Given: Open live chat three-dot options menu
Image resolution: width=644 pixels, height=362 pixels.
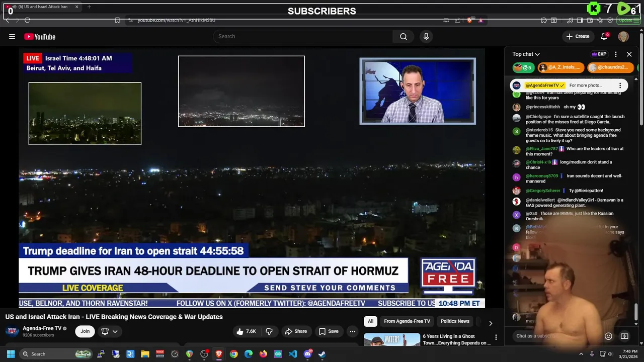Looking at the screenshot, I should point(616,54).
